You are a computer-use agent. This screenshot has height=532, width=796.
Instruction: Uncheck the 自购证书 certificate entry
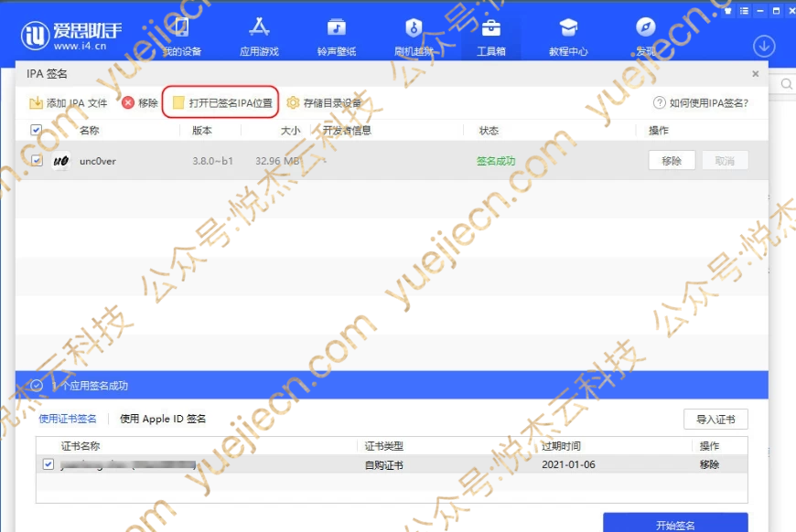(48, 463)
